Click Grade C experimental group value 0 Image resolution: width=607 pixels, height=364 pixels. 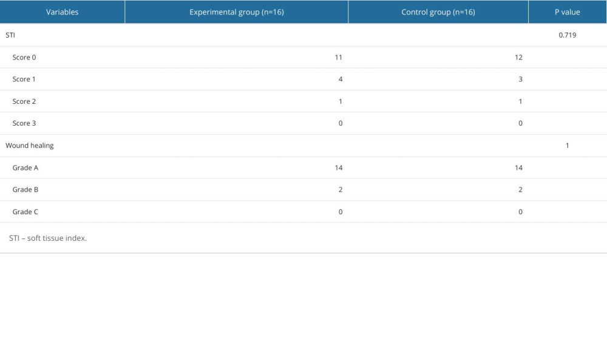[341, 212]
